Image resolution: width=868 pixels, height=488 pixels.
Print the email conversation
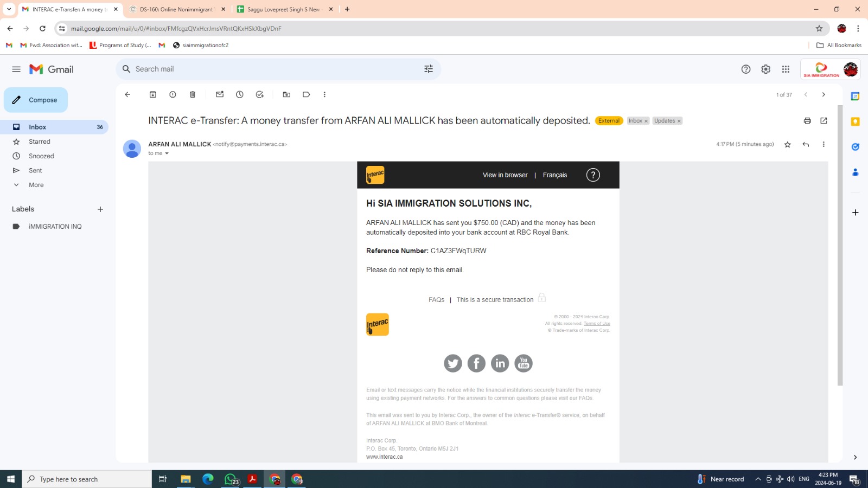tap(807, 121)
